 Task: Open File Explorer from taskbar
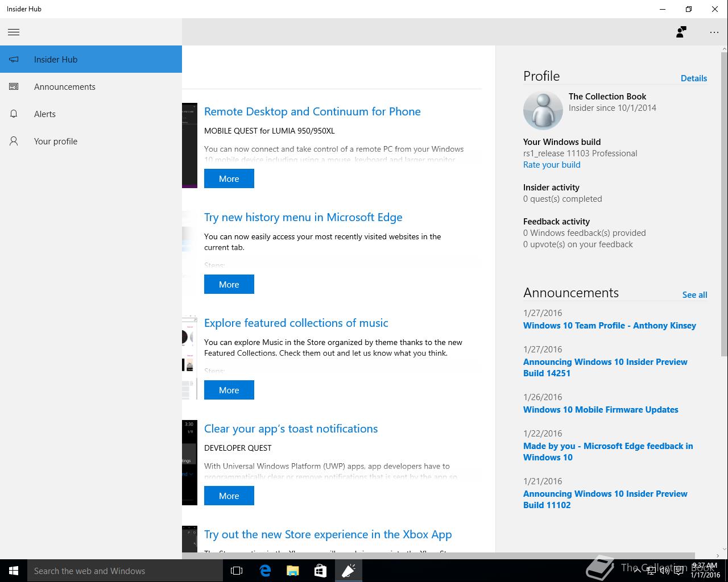[292, 571]
